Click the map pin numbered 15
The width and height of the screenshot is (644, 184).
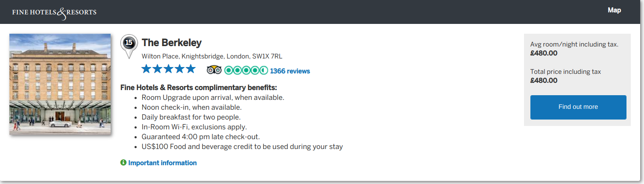pyautogui.click(x=129, y=44)
